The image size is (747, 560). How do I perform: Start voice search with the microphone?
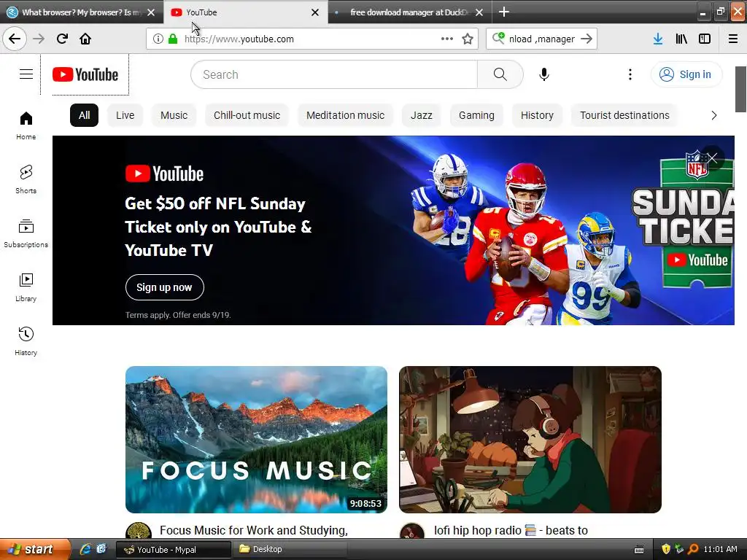(543, 74)
